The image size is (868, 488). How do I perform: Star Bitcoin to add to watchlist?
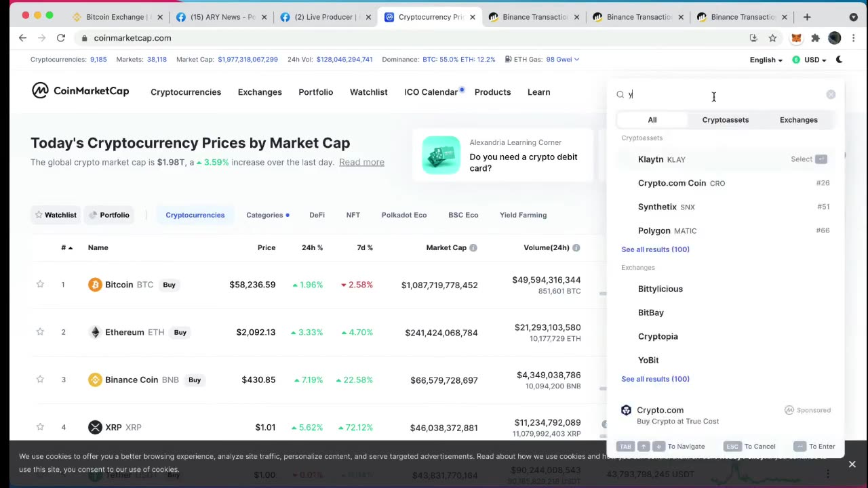tap(40, 285)
